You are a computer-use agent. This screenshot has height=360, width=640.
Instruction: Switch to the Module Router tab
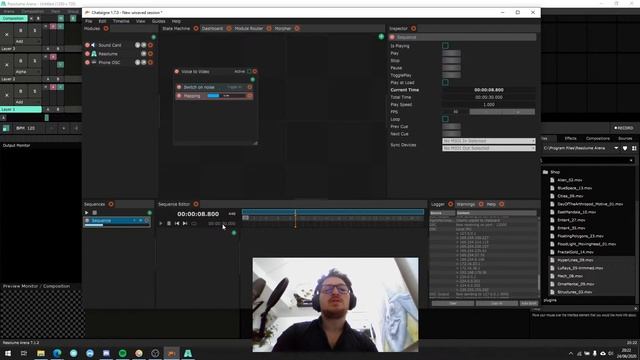pos(249,29)
